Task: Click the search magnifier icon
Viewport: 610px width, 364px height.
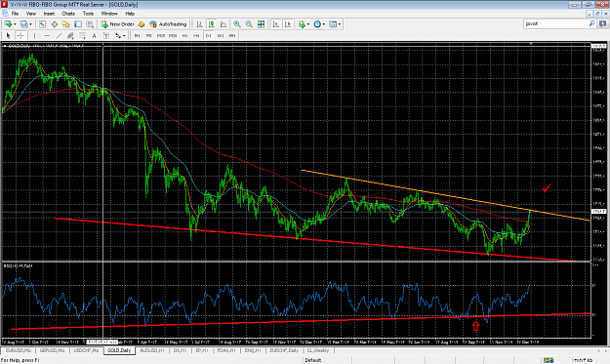Action: [x=591, y=23]
